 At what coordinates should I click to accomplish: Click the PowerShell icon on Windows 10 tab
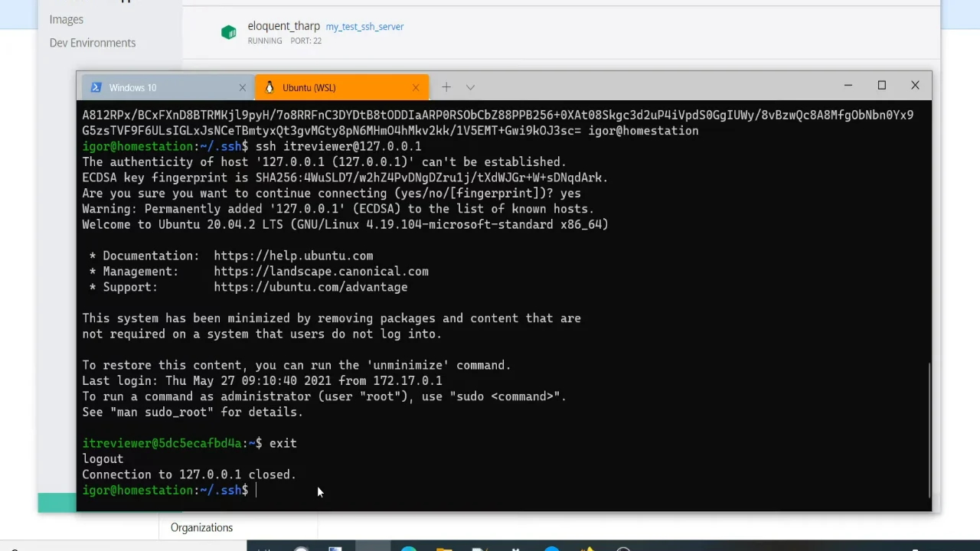coord(96,87)
